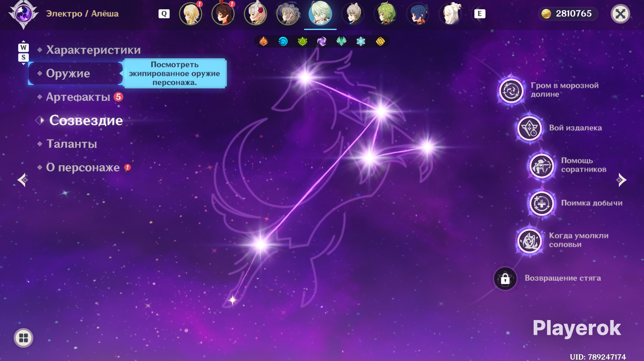The image size is (644, 361).
Task: Pick Lisa's avatar with the purple hat
Action: 288,14
